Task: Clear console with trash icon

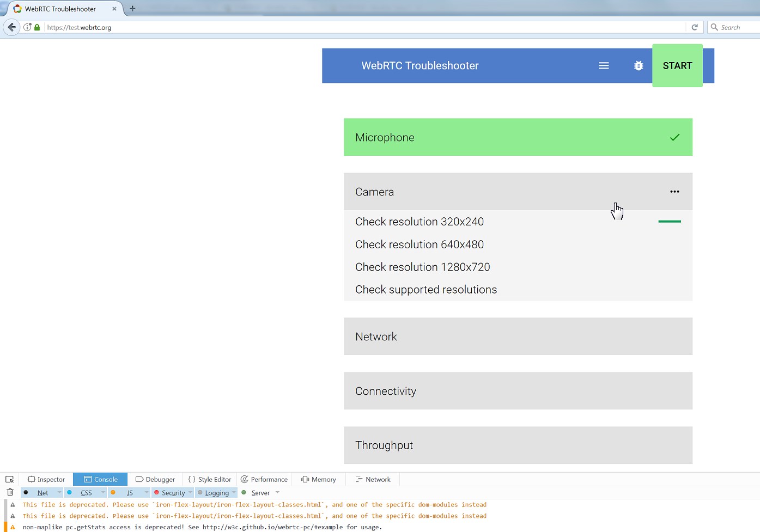Action: [x=10, y=492]
